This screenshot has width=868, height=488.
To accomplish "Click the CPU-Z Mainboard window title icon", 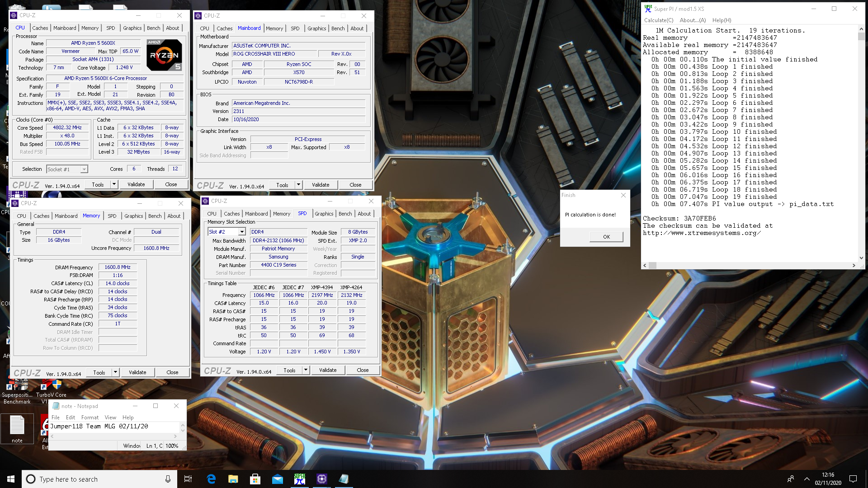I will tap(198, 16).
